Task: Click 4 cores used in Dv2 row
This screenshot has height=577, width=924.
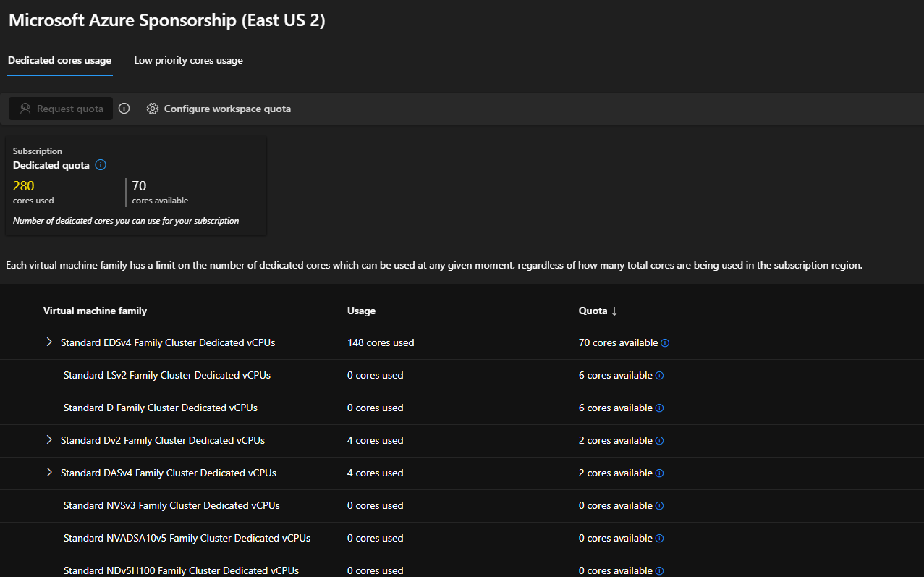Action: click(375, 440)
